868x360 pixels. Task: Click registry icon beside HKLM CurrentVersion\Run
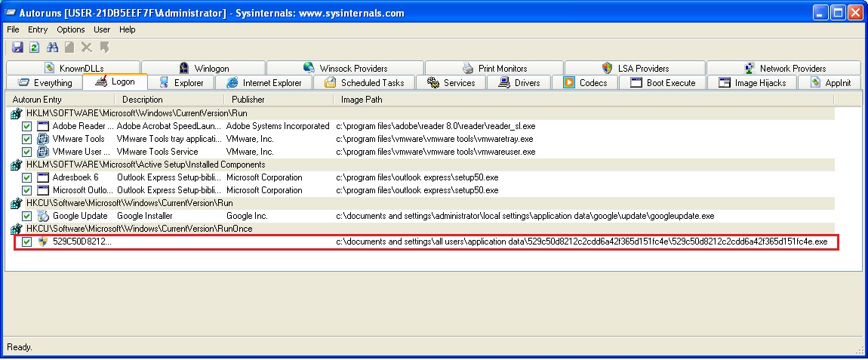coord(17,113)
